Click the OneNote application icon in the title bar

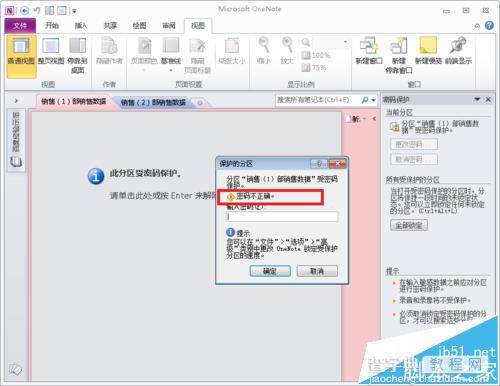[x=10, y=11]
